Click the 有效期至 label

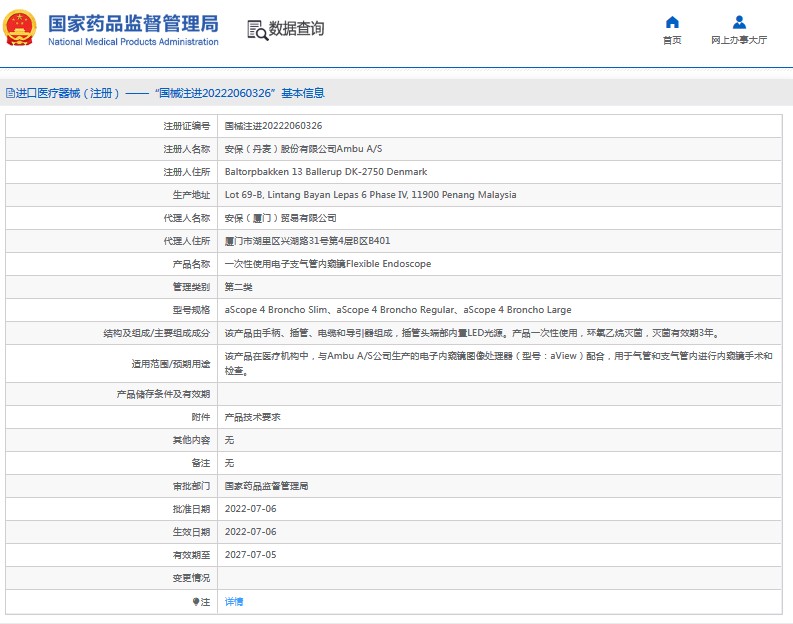tap(191, 555)
